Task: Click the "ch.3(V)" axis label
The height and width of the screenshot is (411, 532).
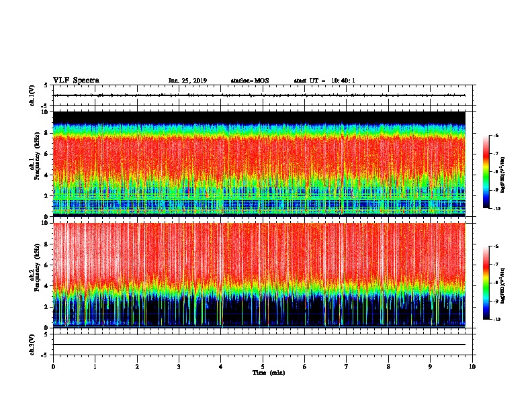Action: (x=32, y=345)
